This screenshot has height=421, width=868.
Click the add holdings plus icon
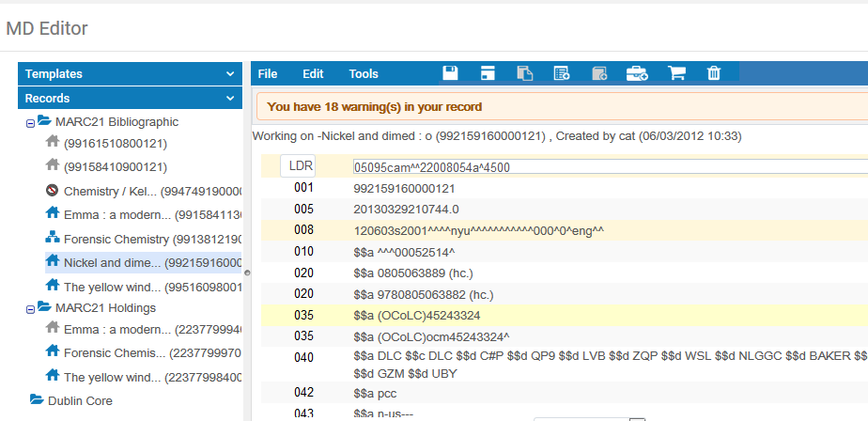pyautogui.click(x=599, y=73)
